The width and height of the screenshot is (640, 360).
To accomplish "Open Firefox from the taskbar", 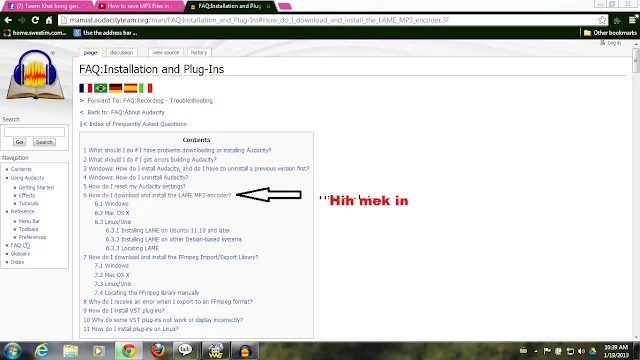I will point(158,351).
